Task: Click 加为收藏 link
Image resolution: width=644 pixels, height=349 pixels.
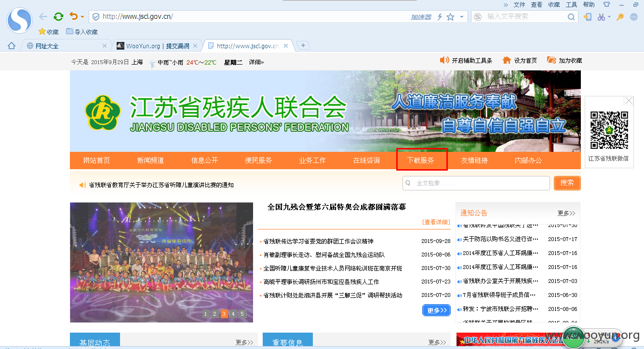Action: tap(564, 61)
